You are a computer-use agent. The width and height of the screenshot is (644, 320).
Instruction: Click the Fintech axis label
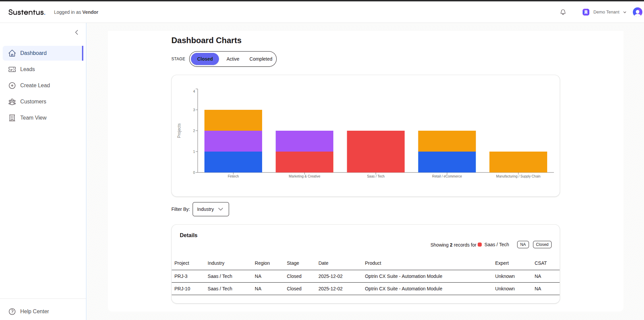(x=233, y=176)
